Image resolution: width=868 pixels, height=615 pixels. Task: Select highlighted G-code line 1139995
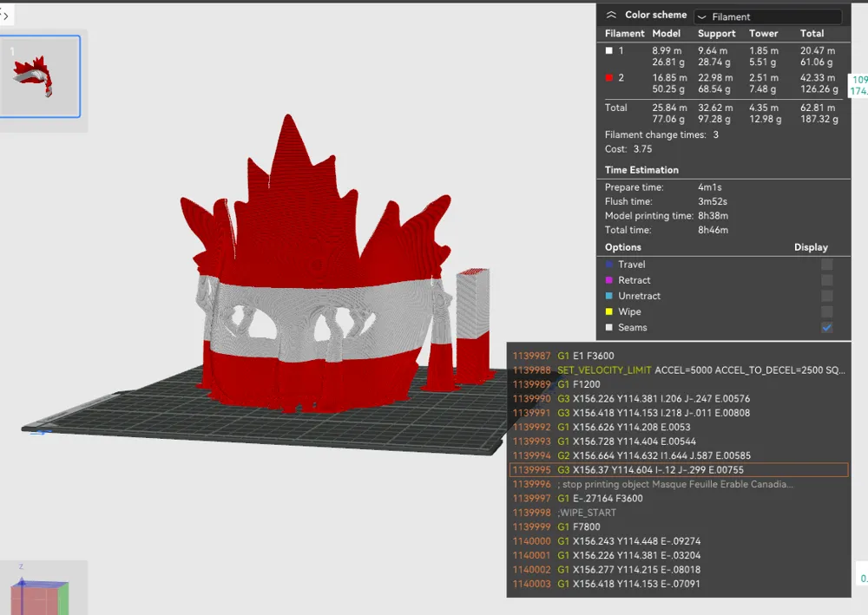[x=677, y=470]
